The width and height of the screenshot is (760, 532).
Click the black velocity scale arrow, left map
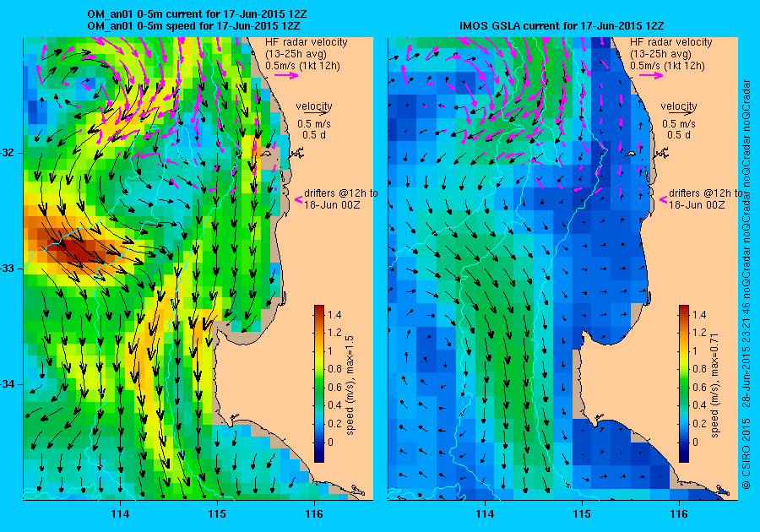[315, 112]
